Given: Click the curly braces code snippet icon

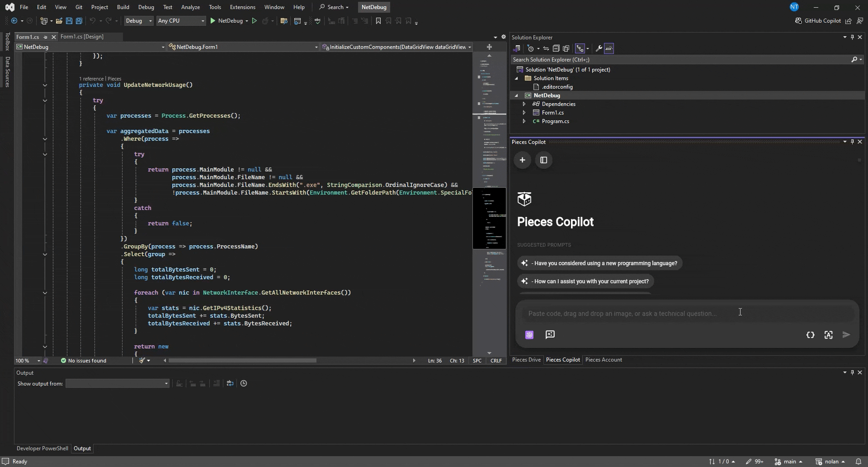Looking at the screenshot, I should (811, 335).
